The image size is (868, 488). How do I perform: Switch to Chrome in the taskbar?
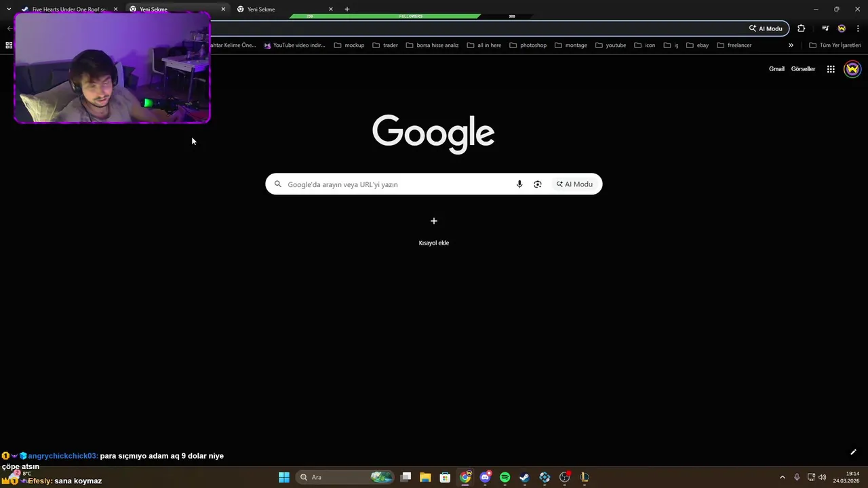click(465, 477)
